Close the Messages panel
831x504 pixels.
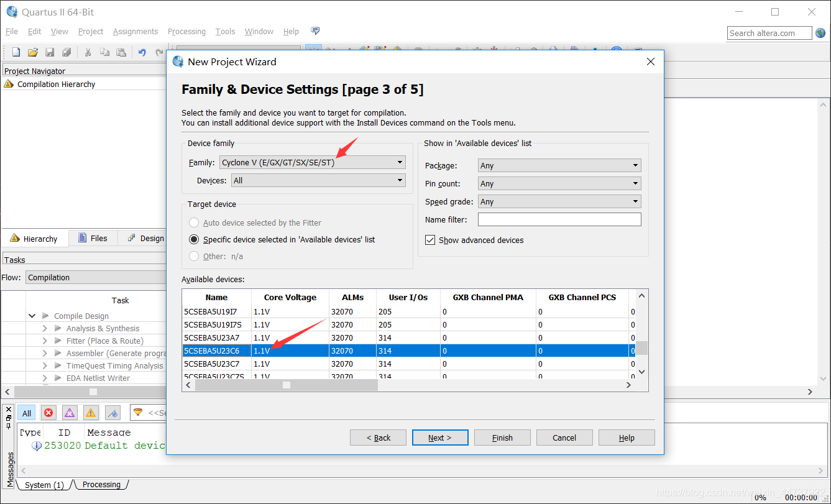9,409
